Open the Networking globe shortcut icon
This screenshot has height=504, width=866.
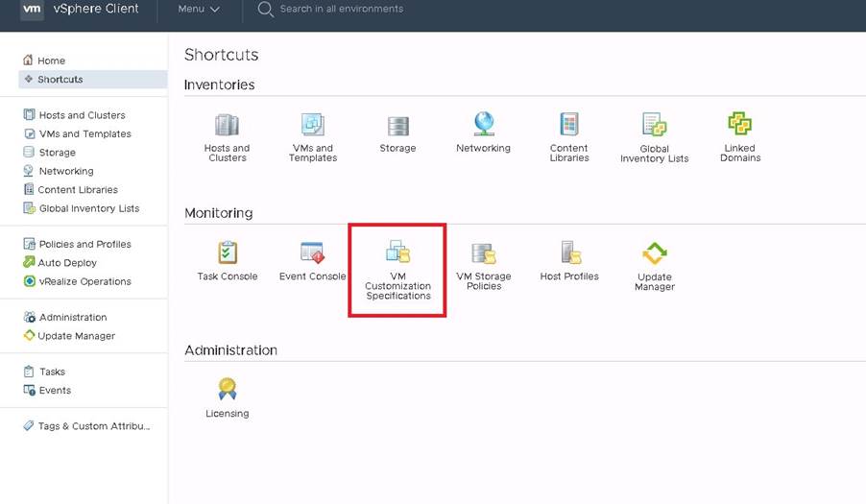point(484,124)
